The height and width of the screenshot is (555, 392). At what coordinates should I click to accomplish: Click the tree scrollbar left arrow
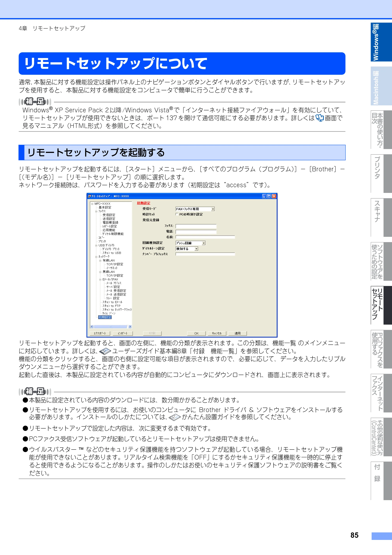pos(92,327)
